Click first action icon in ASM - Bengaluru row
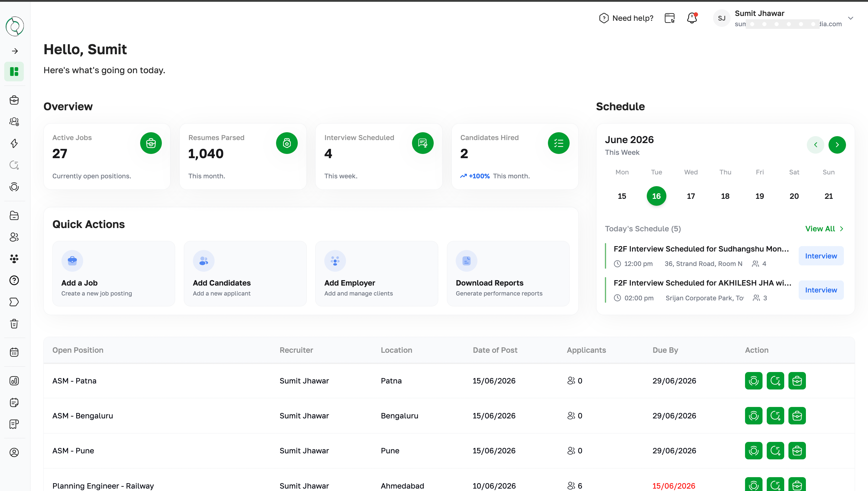This screenshot has width=868, height=491. (x=754, y=416)
